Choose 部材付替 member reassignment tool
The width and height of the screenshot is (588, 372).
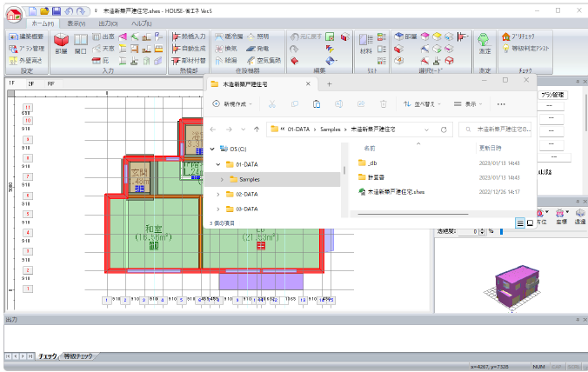(x=189, y=60)
